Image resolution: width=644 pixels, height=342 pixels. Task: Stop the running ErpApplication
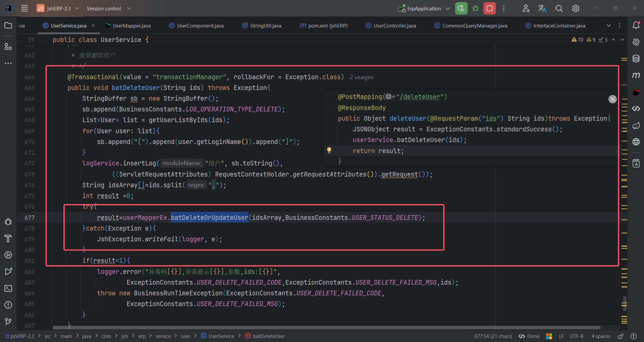[490, 8]
